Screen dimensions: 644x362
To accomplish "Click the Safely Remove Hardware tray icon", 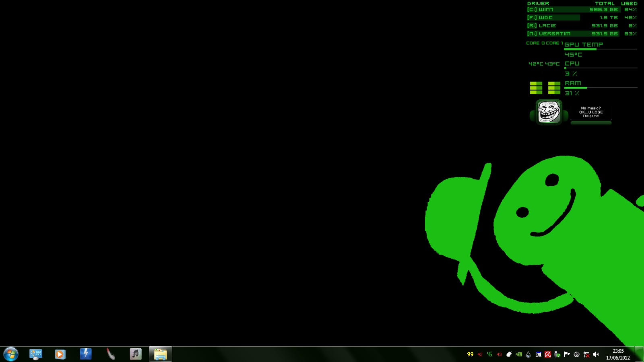I will (x=557, y=354).
